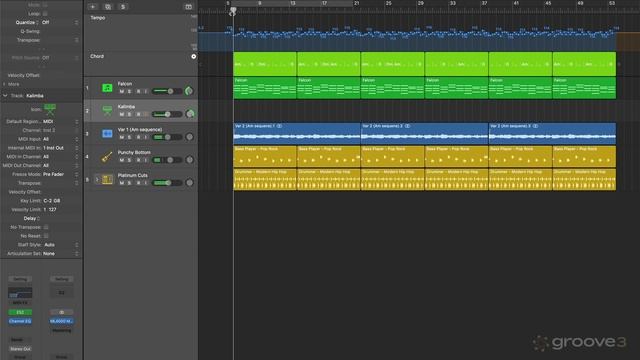Open the Channel EQ plugin slot

click(x=20, y=321)
